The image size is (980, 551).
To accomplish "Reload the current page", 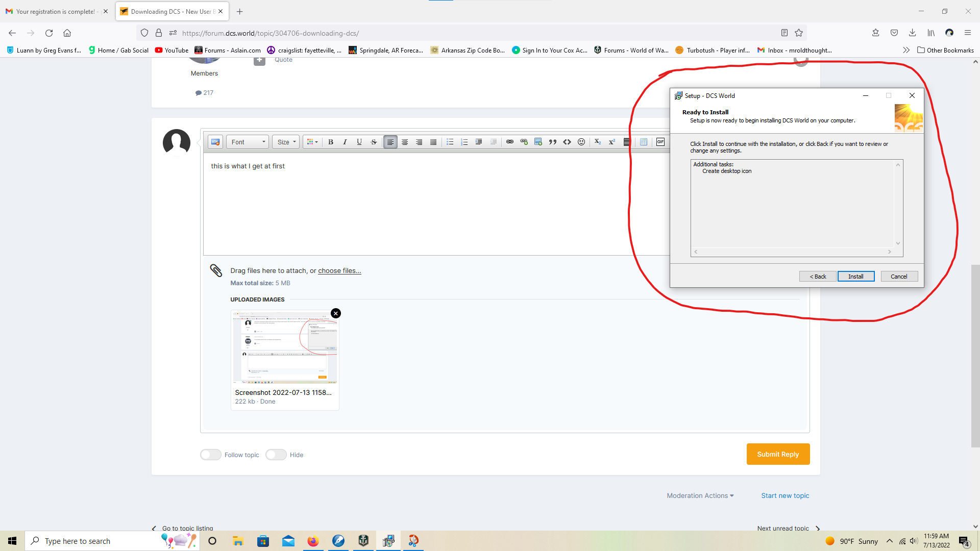I will click(x=49, y=33).
